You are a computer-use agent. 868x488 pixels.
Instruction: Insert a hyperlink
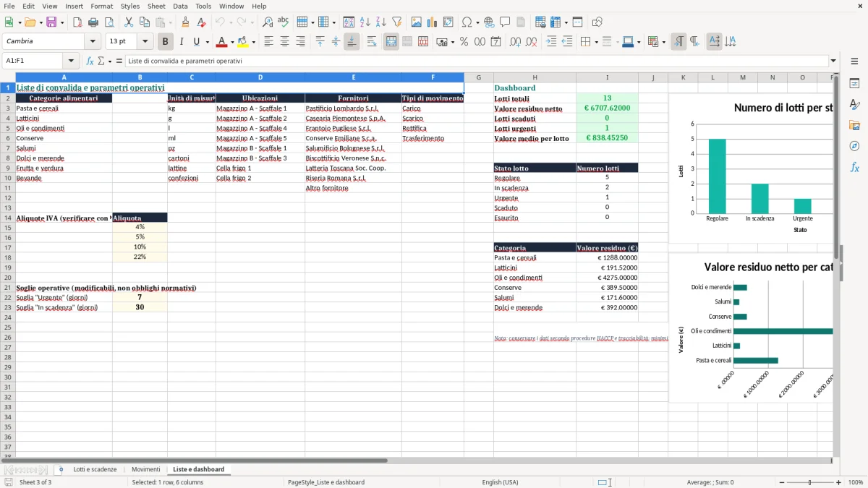click(489, 22)
